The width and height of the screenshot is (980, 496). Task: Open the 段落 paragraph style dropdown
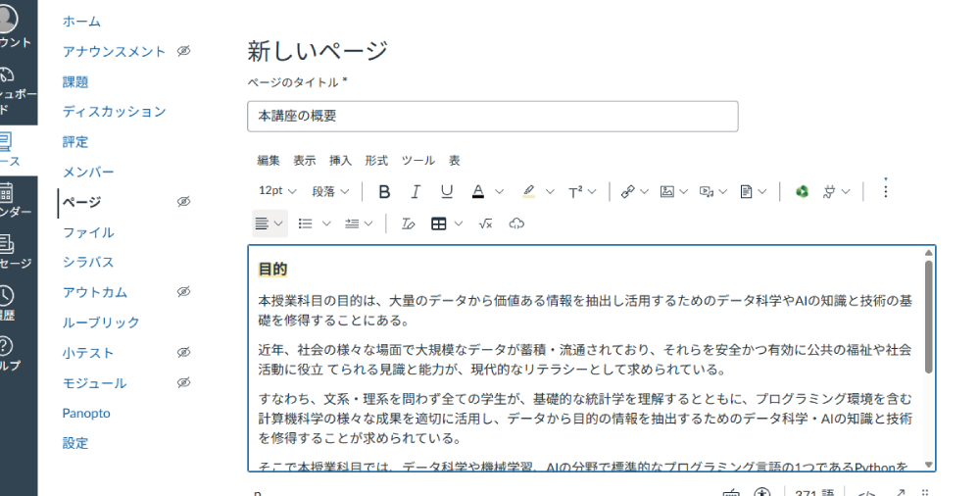[330, 191]
